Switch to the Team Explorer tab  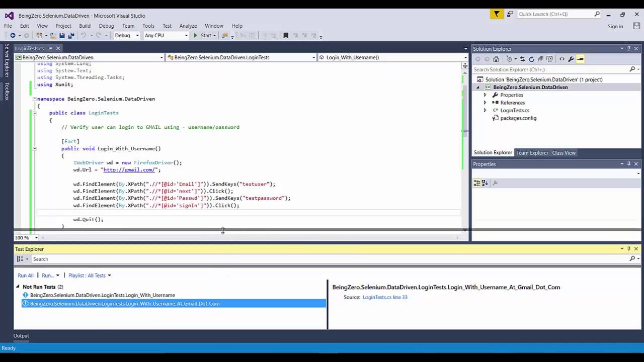532,153
